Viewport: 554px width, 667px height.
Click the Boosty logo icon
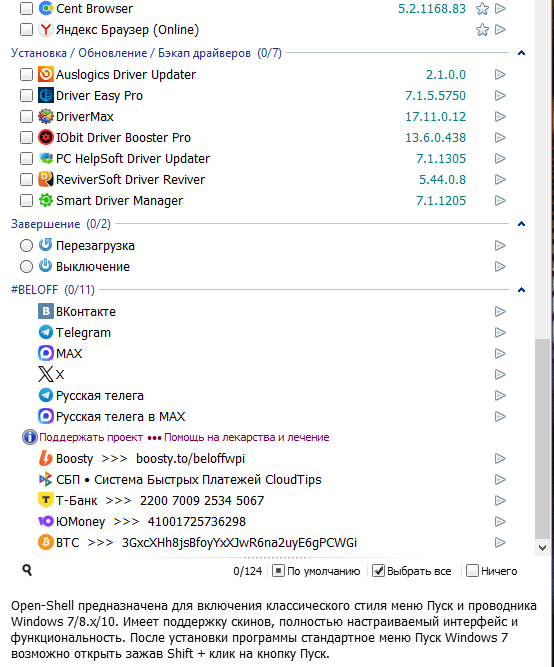coord(46,458)
